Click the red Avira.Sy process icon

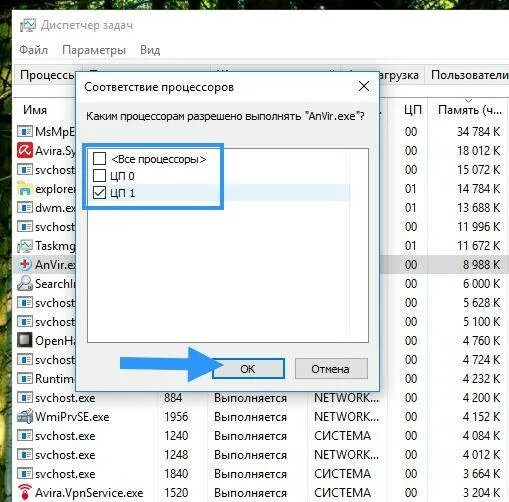pos(25,150)
